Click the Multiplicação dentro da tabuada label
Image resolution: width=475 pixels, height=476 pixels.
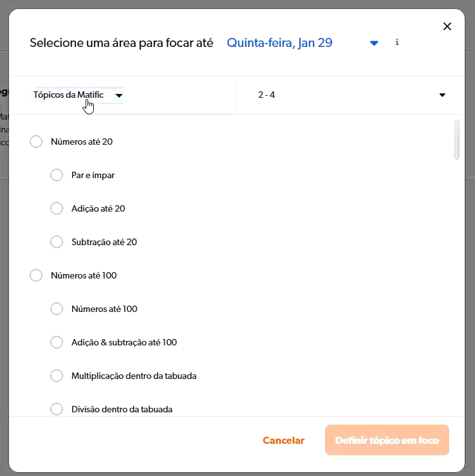[134, 376]
